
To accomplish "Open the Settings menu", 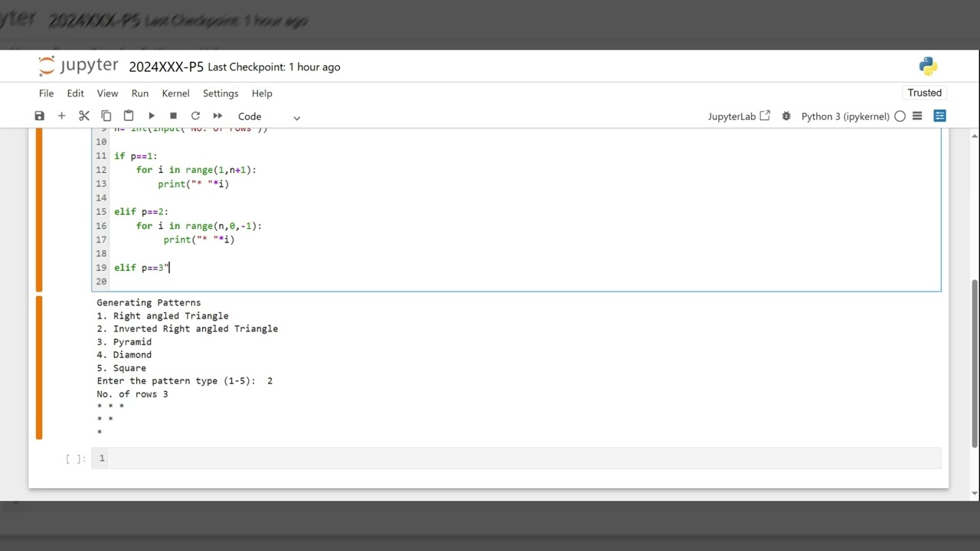I will [x=220, y=93].
